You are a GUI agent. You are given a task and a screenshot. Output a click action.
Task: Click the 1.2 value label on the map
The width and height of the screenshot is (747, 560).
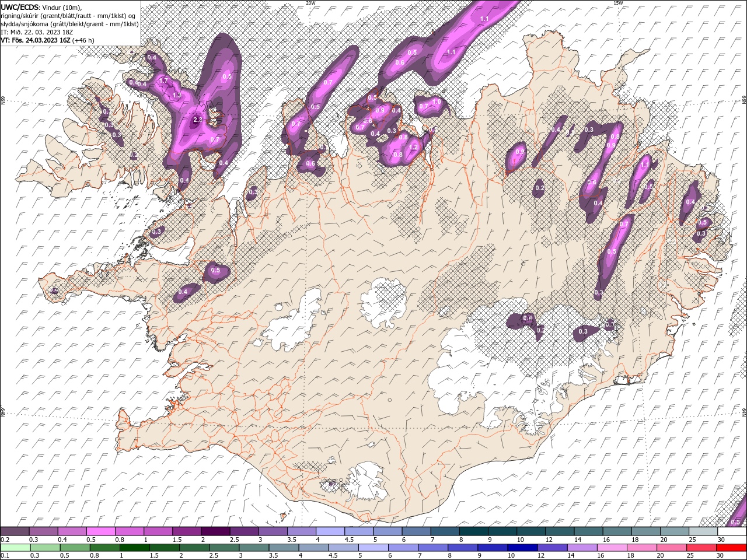pyautogui.click(x=414, y=147)
